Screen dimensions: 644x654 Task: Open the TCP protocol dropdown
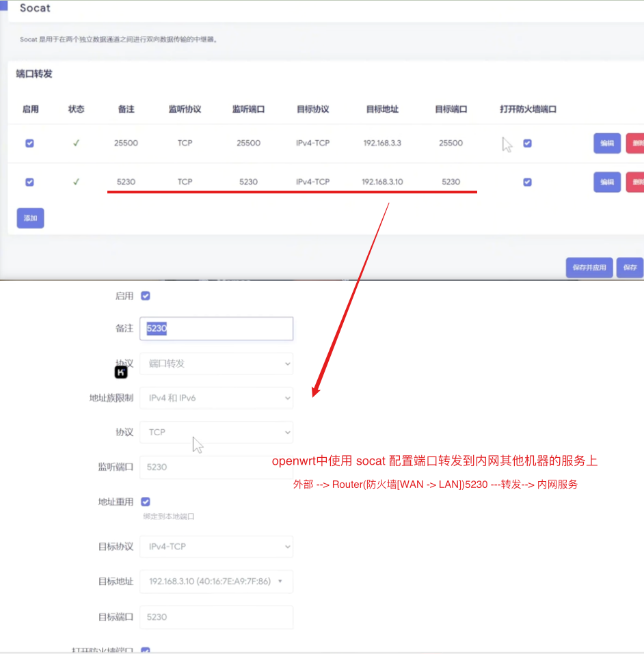click(x=216, y=432)
